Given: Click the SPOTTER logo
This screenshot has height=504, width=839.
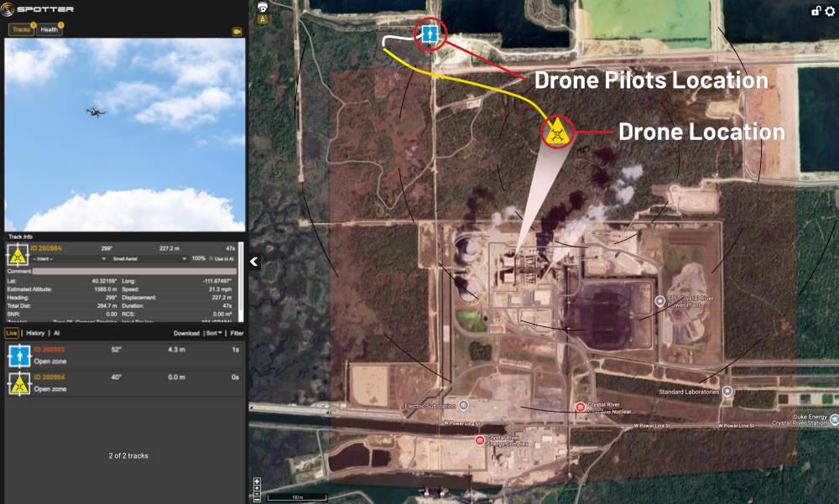Looking at the screenshot, I should (38, 9).
